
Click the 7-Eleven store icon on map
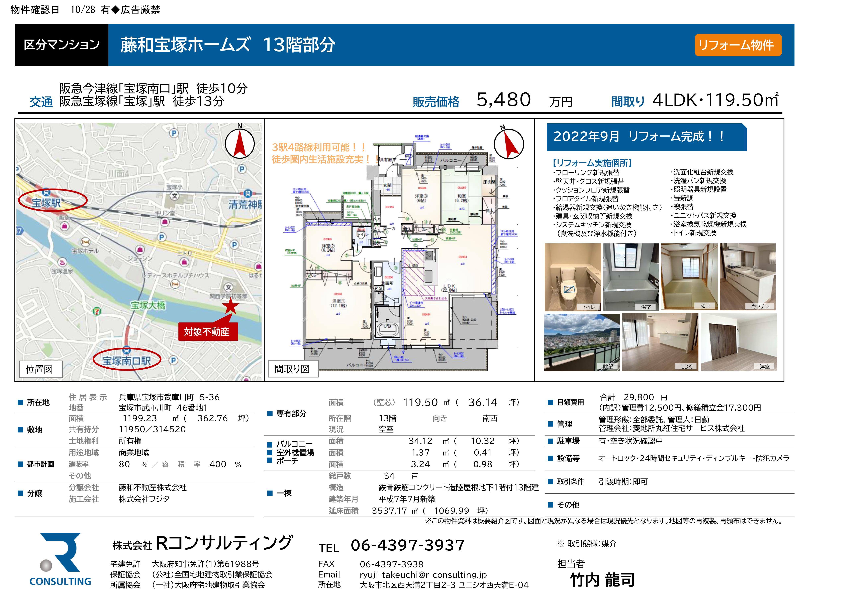point(97,311)
